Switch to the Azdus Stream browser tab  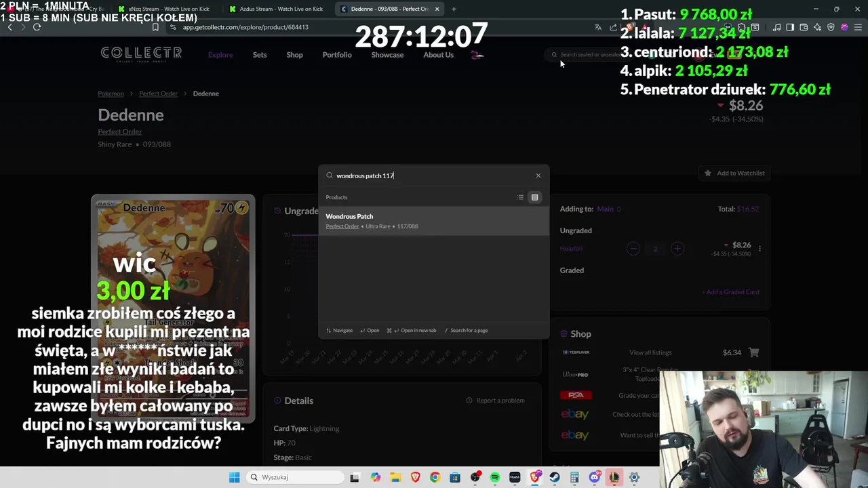281,9
